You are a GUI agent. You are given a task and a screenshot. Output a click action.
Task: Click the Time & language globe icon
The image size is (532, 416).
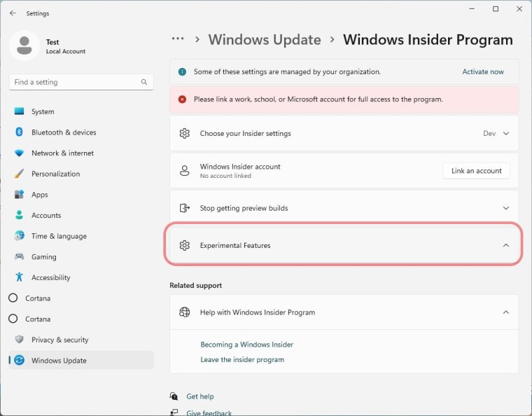click(x=19, y=236)
